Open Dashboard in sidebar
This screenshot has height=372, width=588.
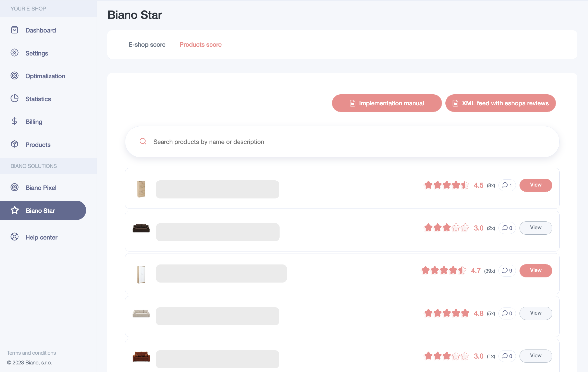point(41,30)
